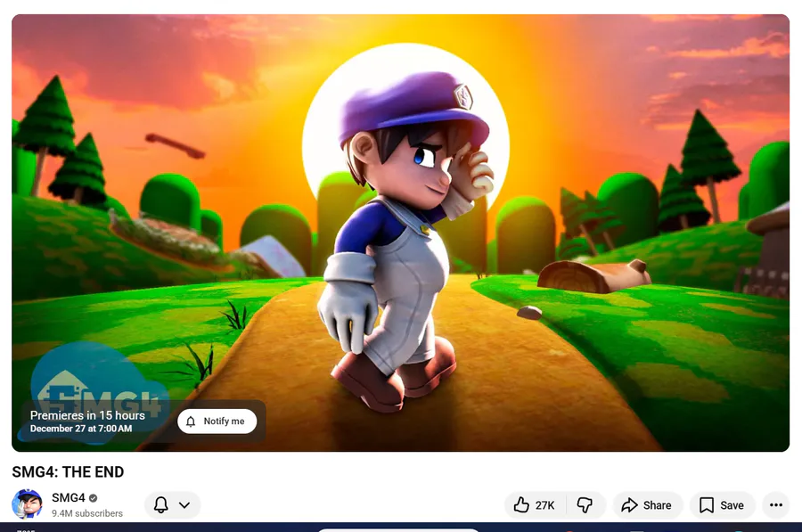Select the 'SMG4: THE END' video title
802x532 pixels.
(68, 471)
